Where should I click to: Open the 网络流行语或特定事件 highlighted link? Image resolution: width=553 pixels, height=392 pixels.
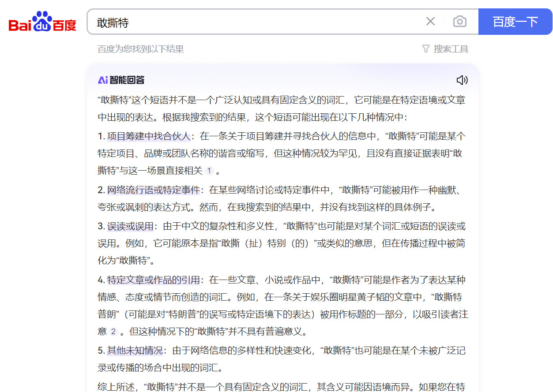click(x=153, y=190)
